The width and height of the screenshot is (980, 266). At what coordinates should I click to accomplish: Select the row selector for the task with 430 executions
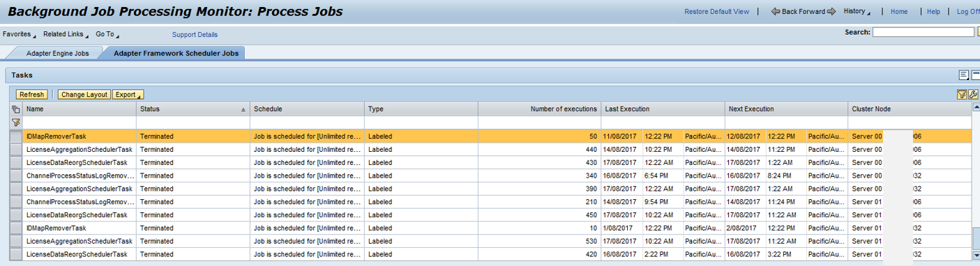(x=16, y=162)
